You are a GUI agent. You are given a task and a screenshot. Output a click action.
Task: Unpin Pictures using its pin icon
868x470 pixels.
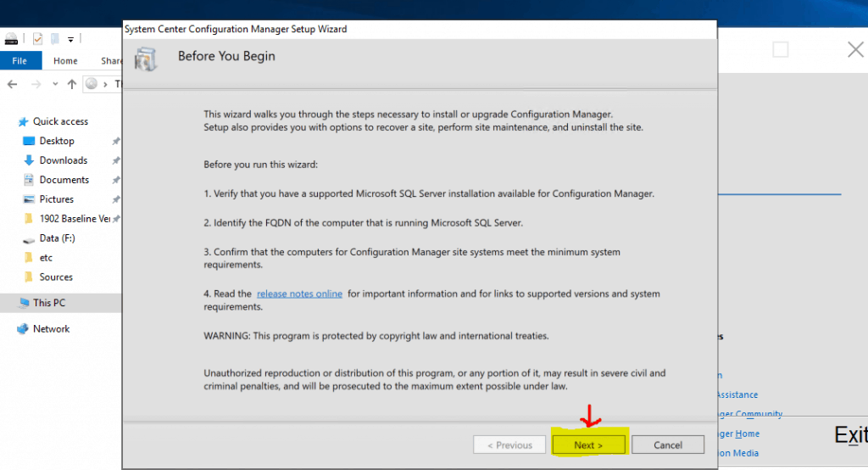click(115, 199)
